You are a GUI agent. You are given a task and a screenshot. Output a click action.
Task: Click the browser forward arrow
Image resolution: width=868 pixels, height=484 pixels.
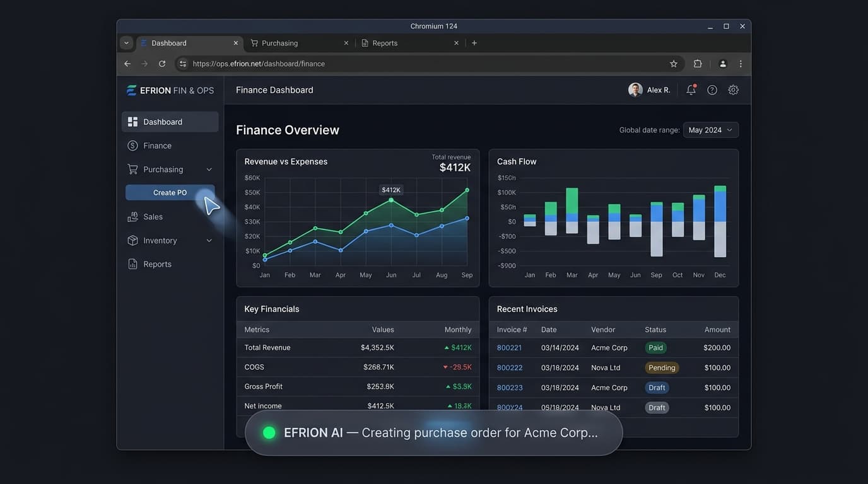click(x=144, y=64)
